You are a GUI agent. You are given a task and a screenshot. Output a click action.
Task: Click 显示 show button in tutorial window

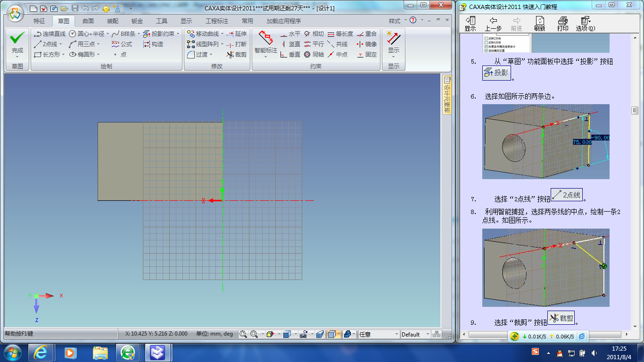click(x=470, y=24)
